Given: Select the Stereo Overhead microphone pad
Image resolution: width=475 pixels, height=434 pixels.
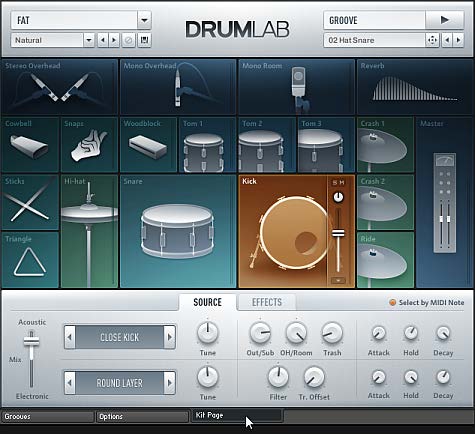Looking at the screenshot, I should [60, 87].
